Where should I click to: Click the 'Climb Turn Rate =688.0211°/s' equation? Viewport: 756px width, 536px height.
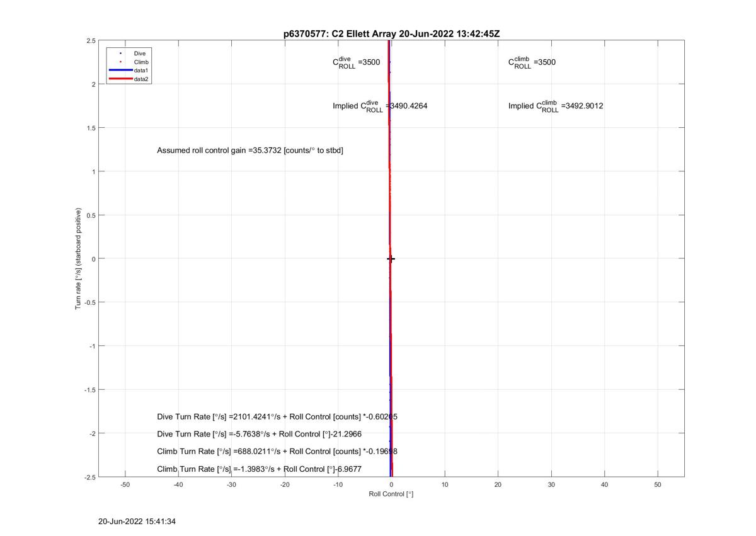(x=277, y=452)
